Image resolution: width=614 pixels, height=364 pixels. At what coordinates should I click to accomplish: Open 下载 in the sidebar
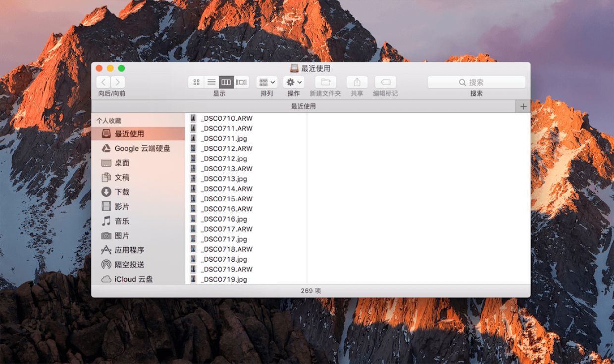(x=138, y=192)
